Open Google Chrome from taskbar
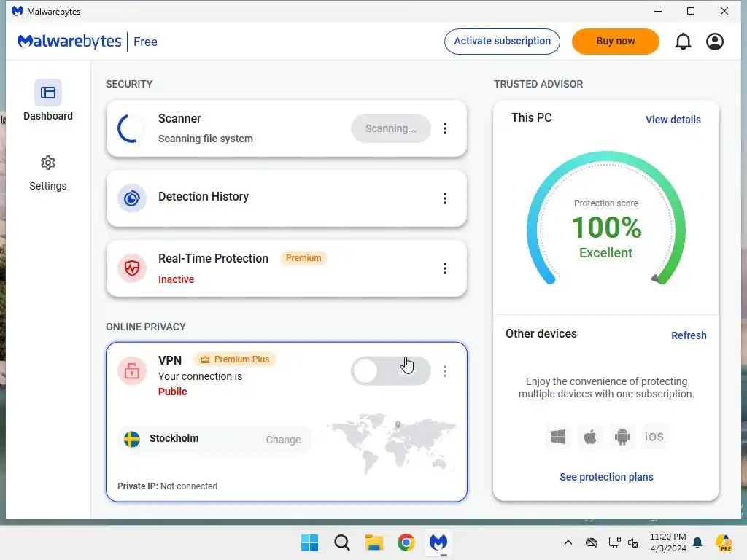 click(x=406, y=542)
